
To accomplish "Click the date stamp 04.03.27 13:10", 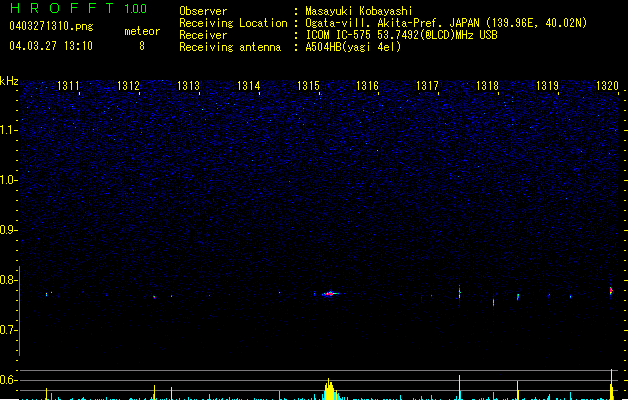I will tap(51, 46).
